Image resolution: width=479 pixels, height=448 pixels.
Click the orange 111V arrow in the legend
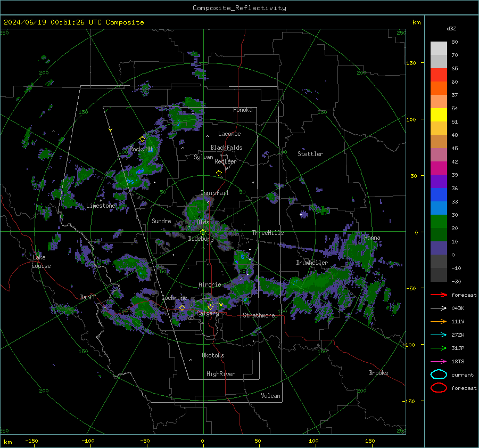(x=439, y=321)
